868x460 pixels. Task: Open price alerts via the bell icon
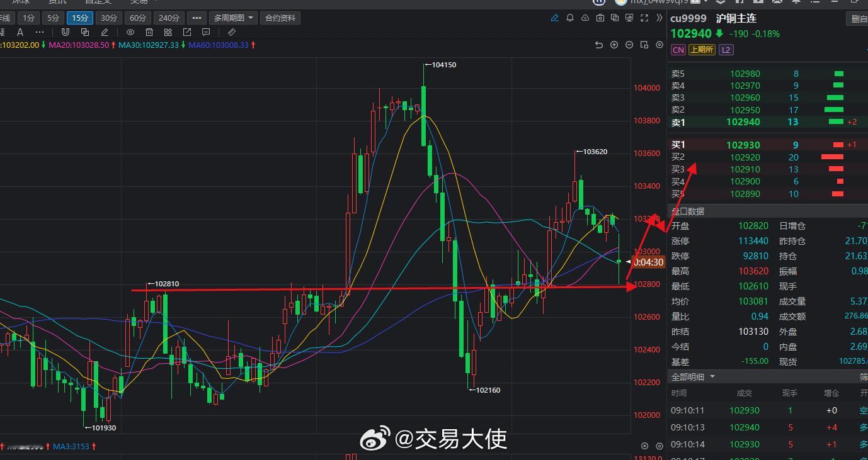570,18
